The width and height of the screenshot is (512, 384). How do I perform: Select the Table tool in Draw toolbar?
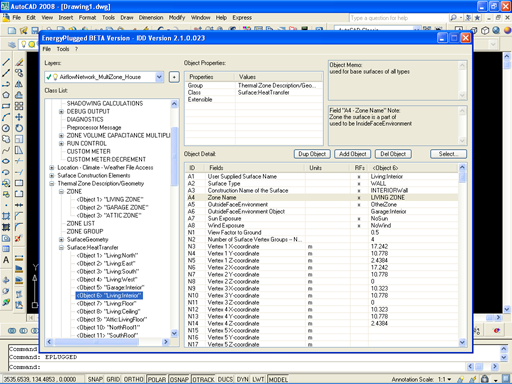[x=6, y=249]
